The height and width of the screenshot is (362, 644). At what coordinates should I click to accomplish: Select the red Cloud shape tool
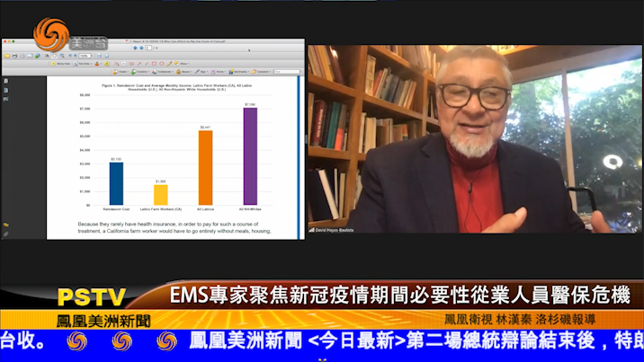click(131, 64)
